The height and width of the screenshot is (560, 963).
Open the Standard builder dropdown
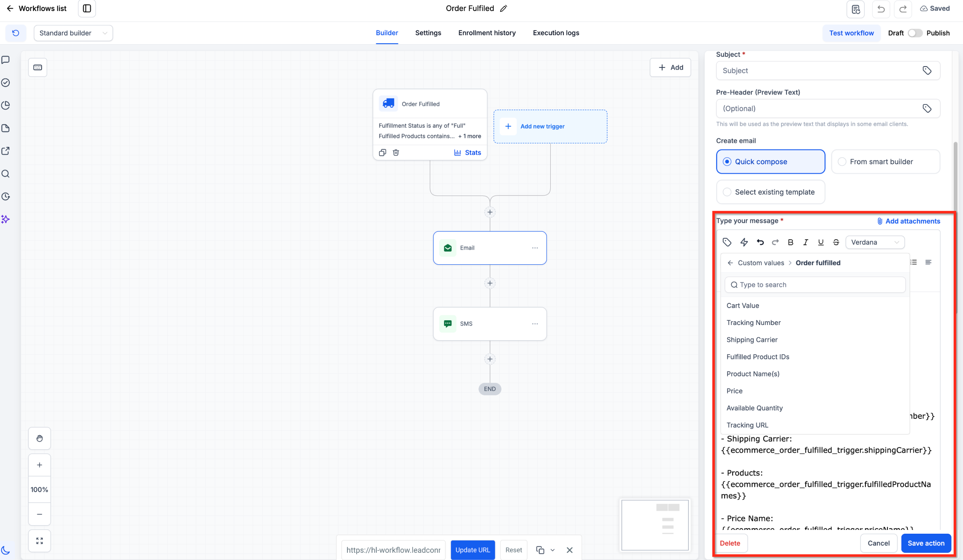pyautogui.click(x=73, y=33)
